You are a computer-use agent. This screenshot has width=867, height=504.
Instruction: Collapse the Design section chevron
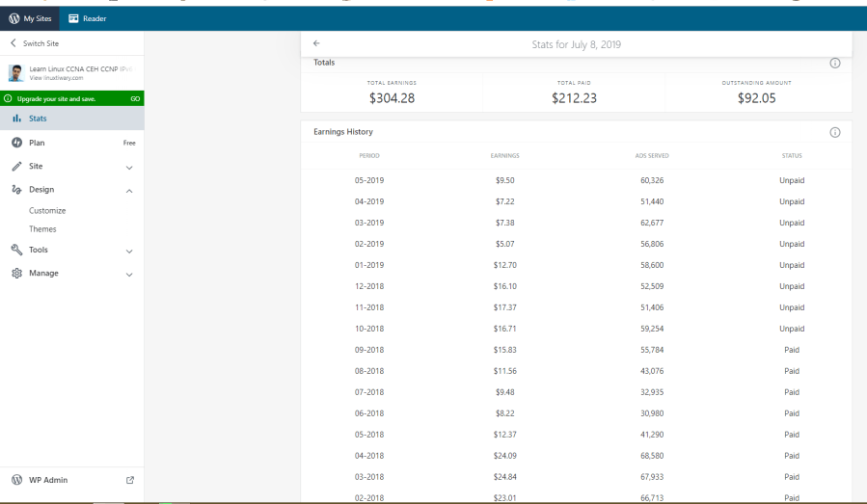(x=129, y=191)
